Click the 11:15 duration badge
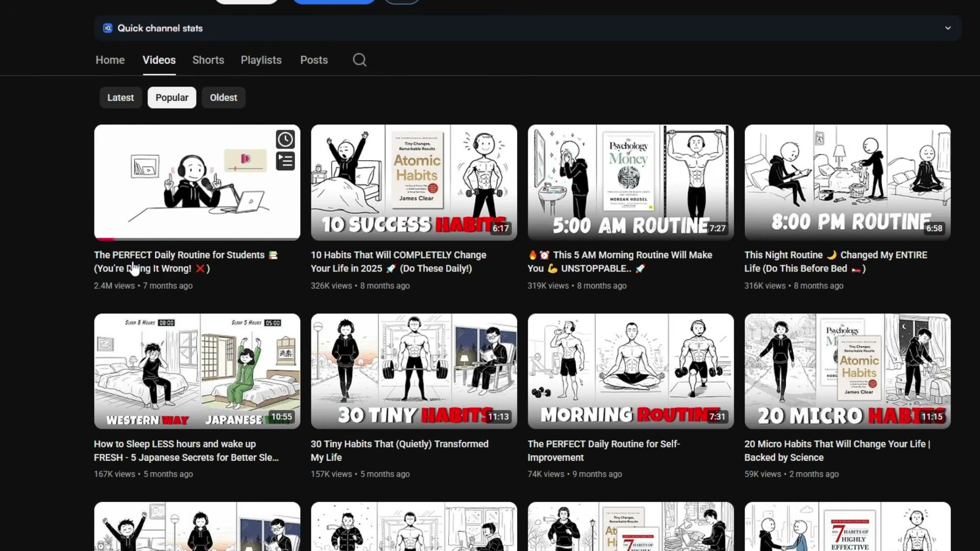This screenshot has height=551, width=980. point(932,417)
